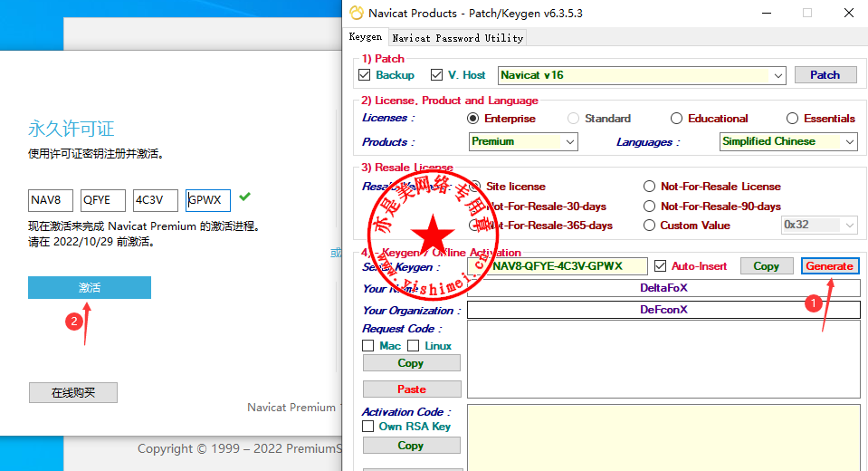Switch to the Keygen tab
Screen dimensions: 868x471
point(366,36)
